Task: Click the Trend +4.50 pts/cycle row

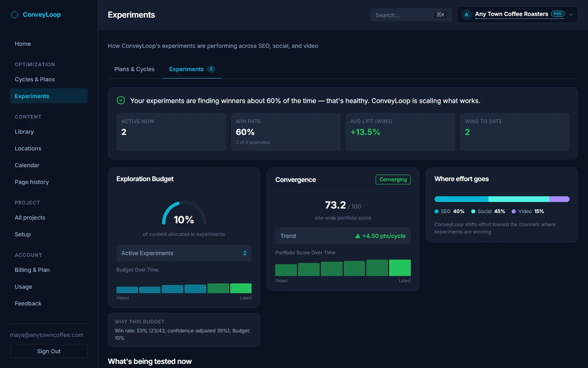Action: click(x=343, y=236)
